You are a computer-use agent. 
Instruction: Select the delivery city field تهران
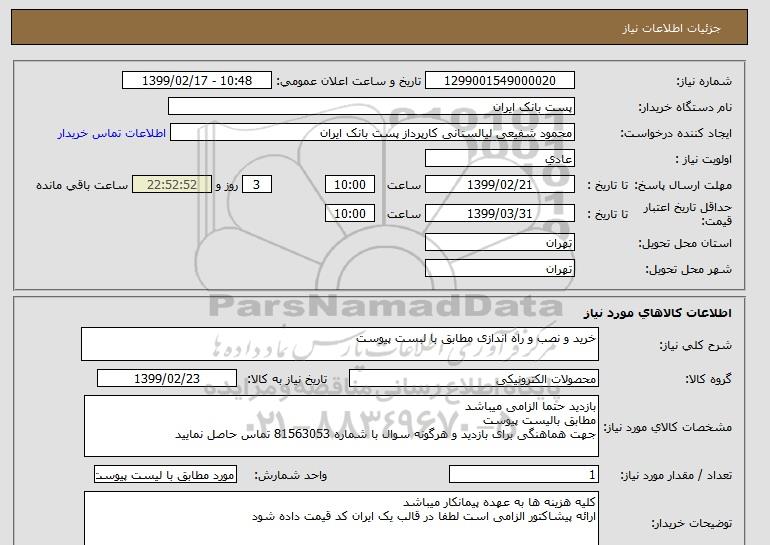(x=499, y=269)
